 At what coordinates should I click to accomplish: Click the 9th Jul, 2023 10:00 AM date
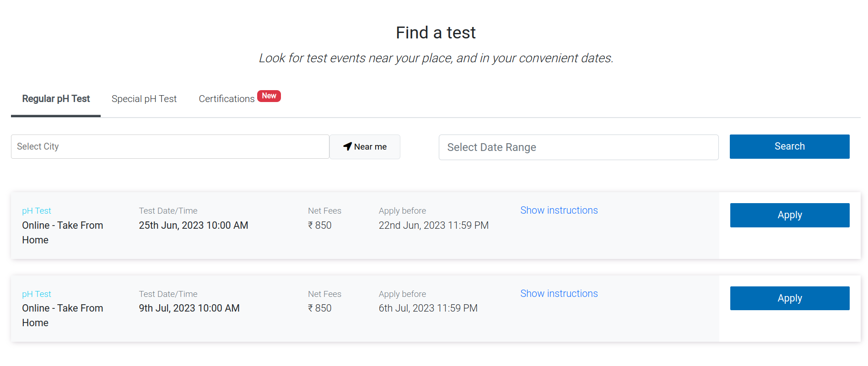pyautogui.click(x=189, y=308)
